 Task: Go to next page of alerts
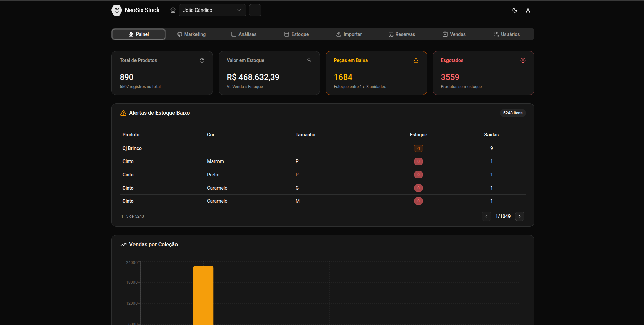(x=520, y=216)
